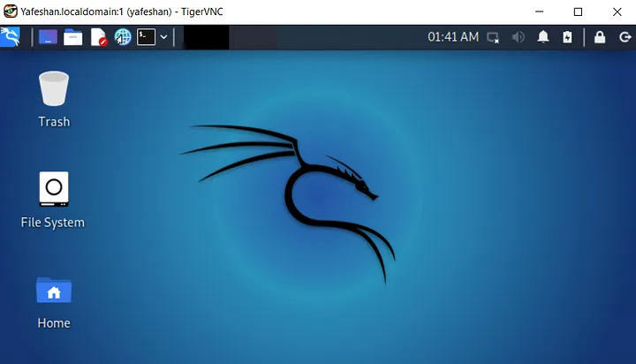The height and width of the screenshot is (364, 636).
Task: Click the log out icon
Action: pyautogui.click(x=625, y=37)
